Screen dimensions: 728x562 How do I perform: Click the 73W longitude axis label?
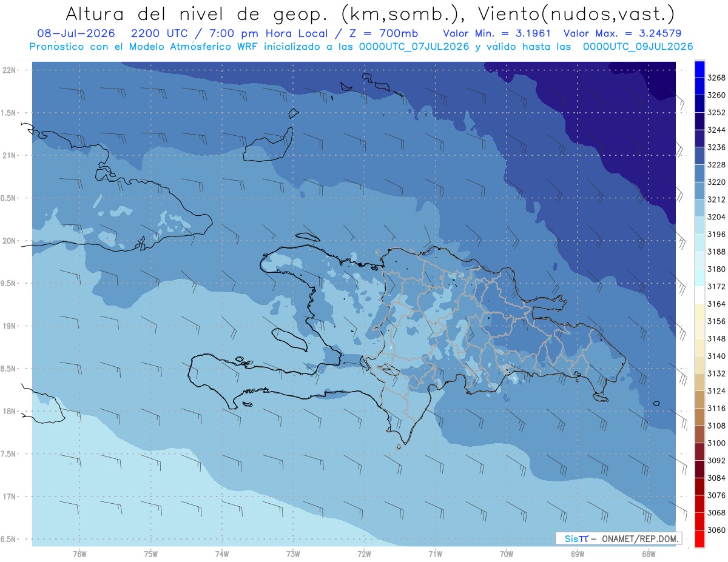(293, 554)
